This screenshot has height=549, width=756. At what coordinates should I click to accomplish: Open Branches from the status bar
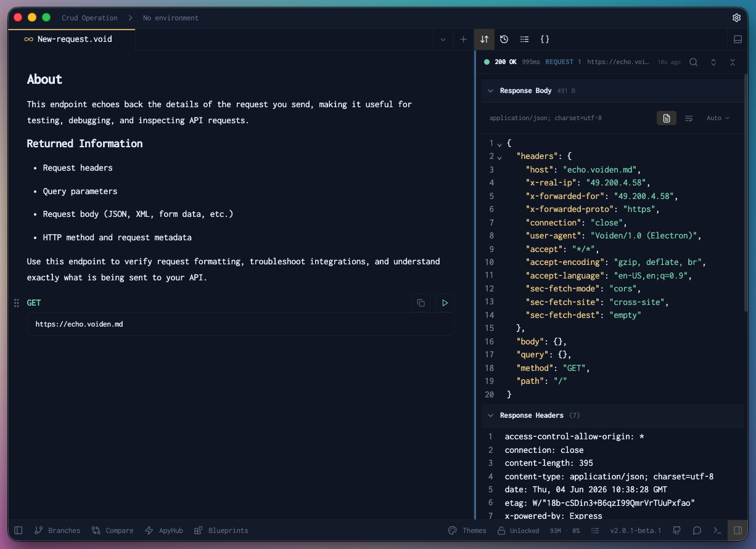click(57, 531)
